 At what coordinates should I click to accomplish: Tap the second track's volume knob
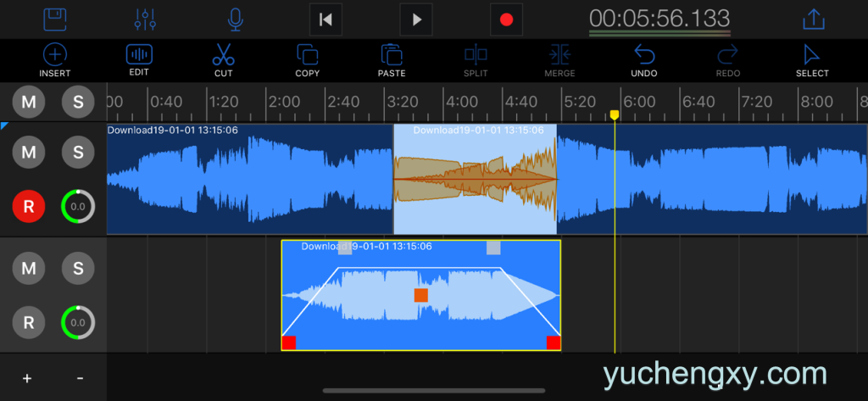point(78,322)
